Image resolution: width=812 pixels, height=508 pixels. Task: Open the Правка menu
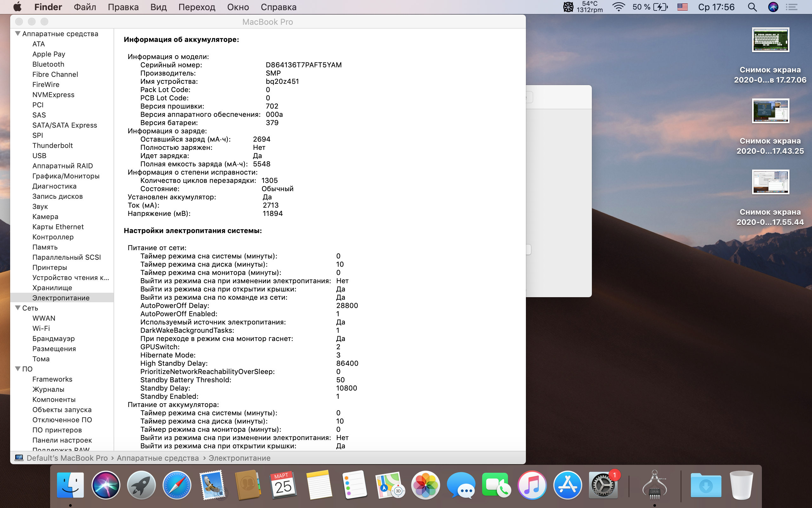tap(123, 7)
